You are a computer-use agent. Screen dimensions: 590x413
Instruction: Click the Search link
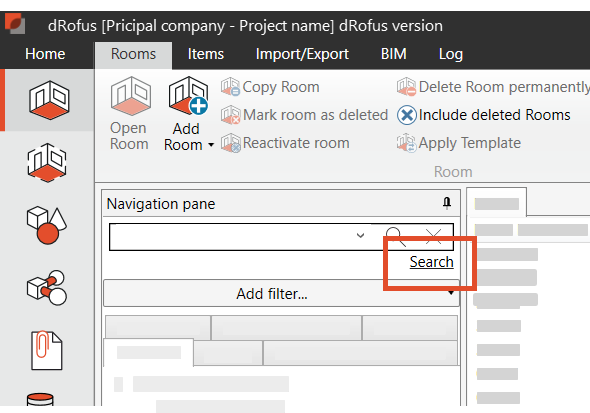pyautogui.click(x=431, y=262)
